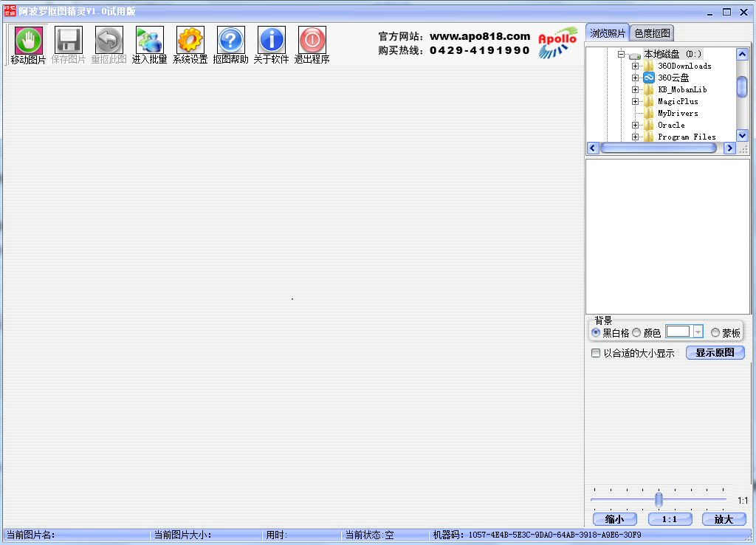Expand the 360Downloads folder node
The width and height of the screenshot is (756, 545).
(x=636, y=66)
